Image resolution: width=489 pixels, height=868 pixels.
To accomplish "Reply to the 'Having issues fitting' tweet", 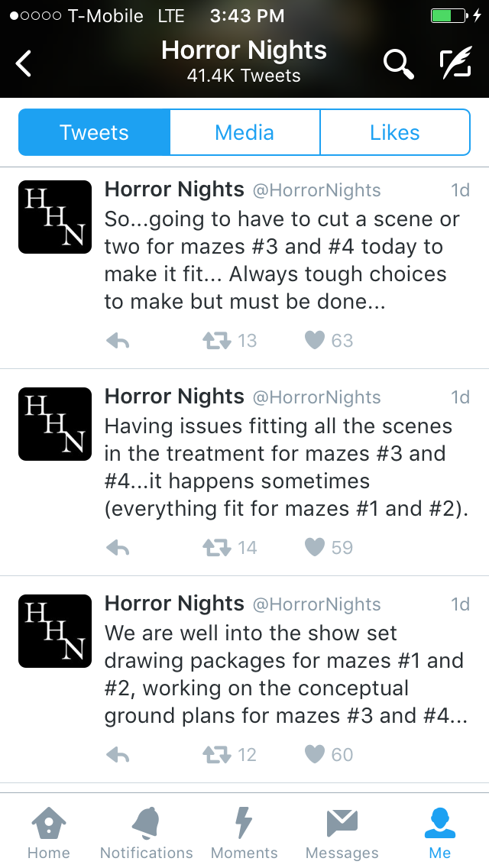I will [118, 548].
